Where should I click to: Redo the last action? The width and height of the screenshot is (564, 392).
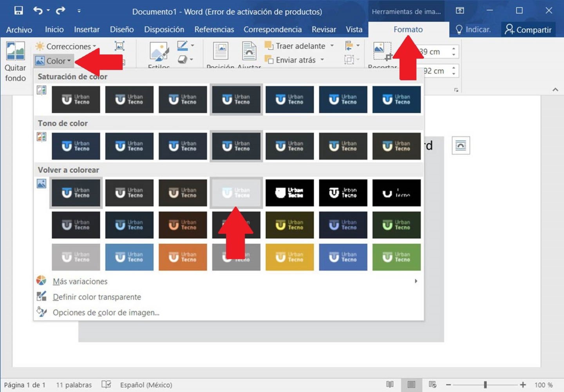pos(60,11)
